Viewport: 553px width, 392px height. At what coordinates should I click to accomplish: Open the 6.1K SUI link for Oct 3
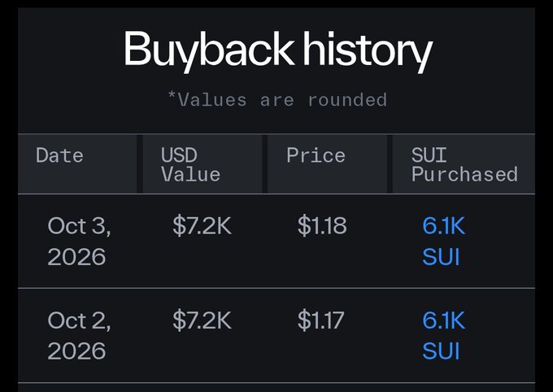(x=444, y=241)
